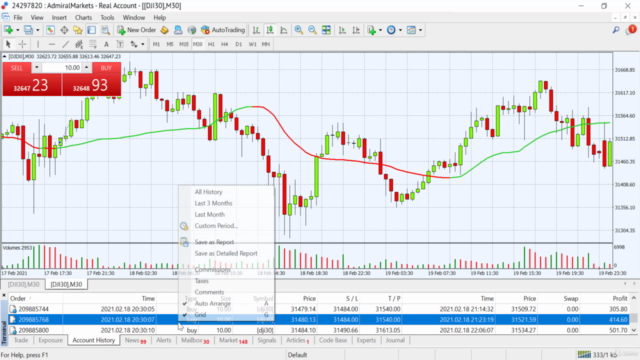Screen dimensions: 640x360
Task: Click the red BUY button
Action: tap(106, 68)
